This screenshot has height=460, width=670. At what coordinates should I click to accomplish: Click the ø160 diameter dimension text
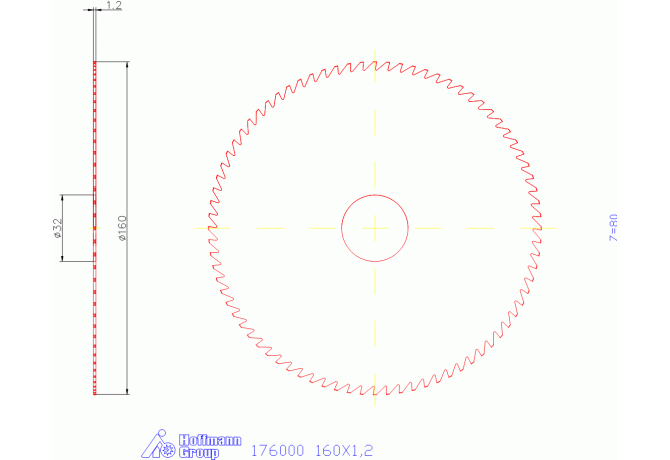(121, 229)
